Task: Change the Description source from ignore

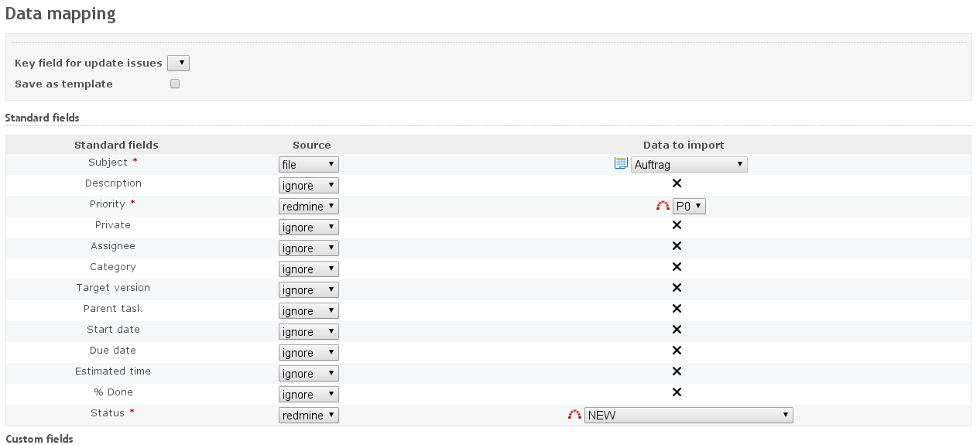Action: (x=308, y=186)
